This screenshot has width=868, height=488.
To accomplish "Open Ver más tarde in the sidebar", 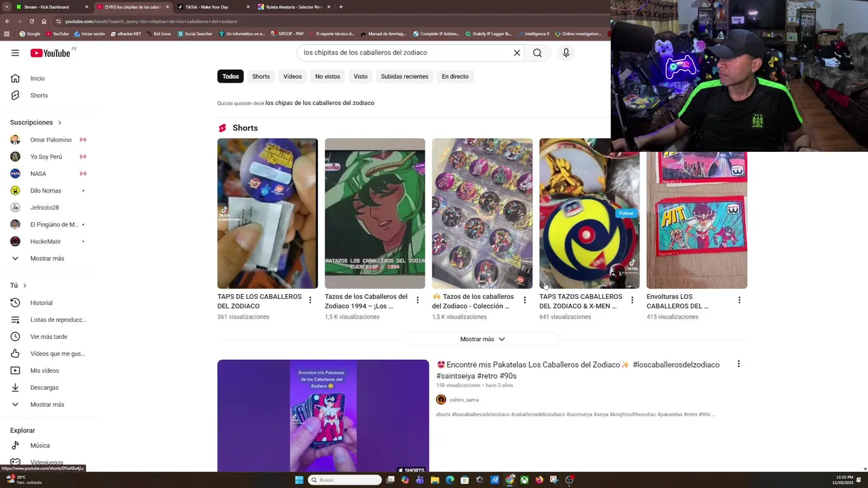I will 47,337.
